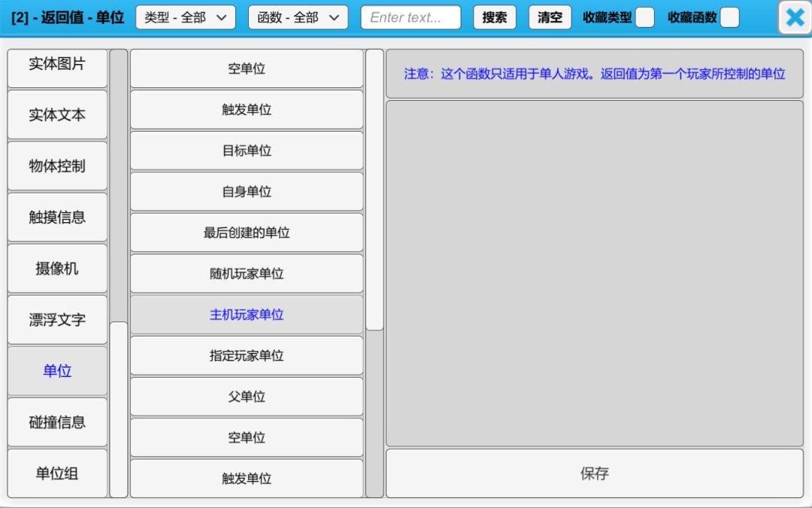Click the search text input field
812x508 pixels.
coord(411,17)
